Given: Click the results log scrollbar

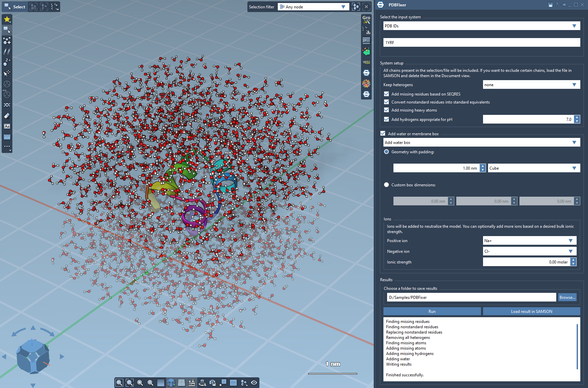Looking at the screenshot, I should pyautogui.click(x=577, y=347).
